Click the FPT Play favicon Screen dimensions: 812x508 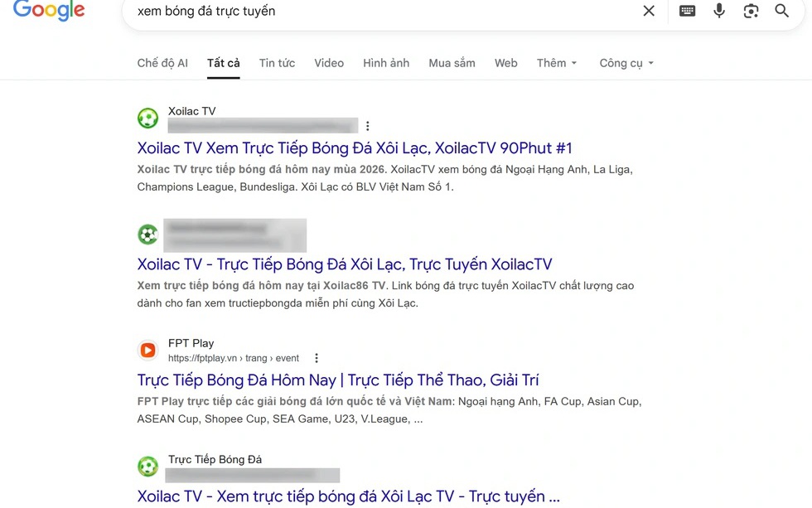click(x=147, y=350)
